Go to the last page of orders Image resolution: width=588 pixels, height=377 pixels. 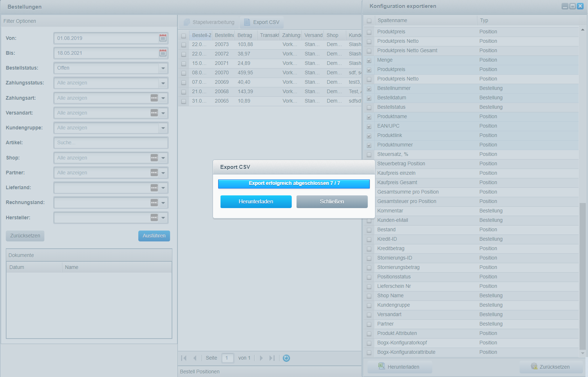[x=272, y=358]
